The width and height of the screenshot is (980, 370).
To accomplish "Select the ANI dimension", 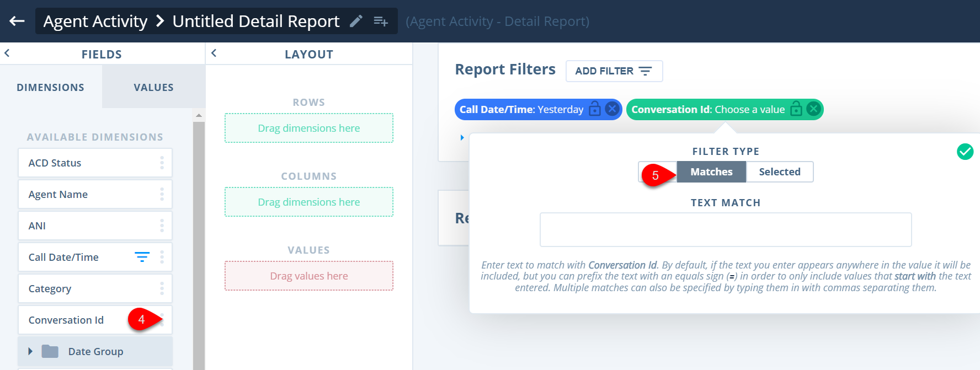I will click(x=95, y=226).
